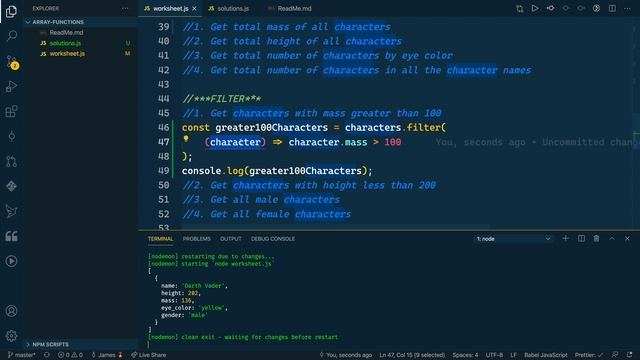Screen dimensions: 640x360
Task: Create a new terminal with the plus icon
Action: click(565, 238)
